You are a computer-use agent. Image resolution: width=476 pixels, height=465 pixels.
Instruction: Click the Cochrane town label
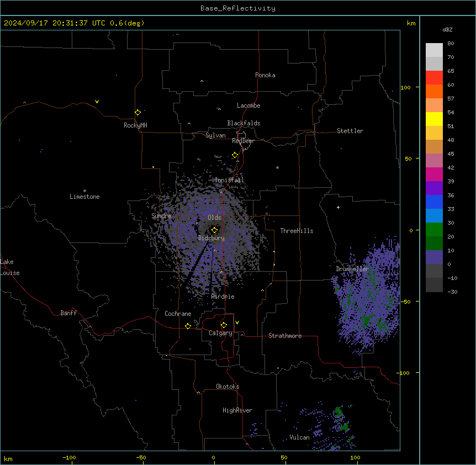click(178, 314)
